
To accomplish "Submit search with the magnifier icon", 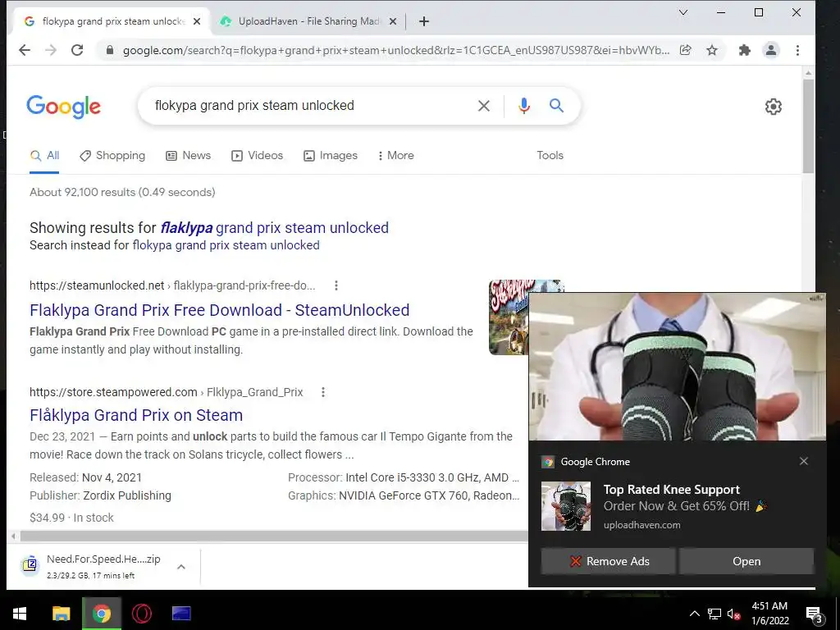I will tap(557, 106).
